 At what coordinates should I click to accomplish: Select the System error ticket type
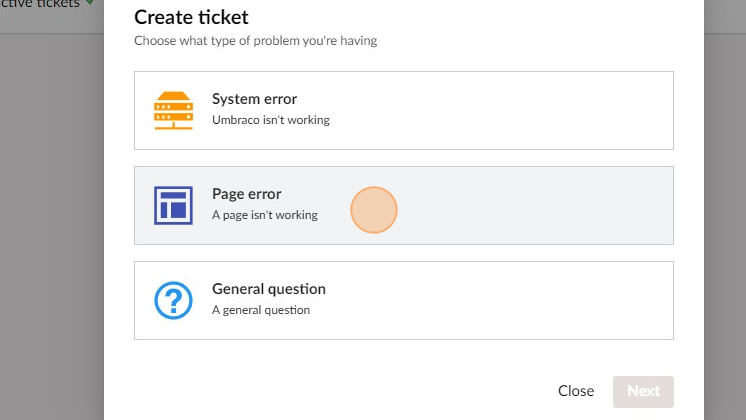pyautogui.click(x=403, y=110)
